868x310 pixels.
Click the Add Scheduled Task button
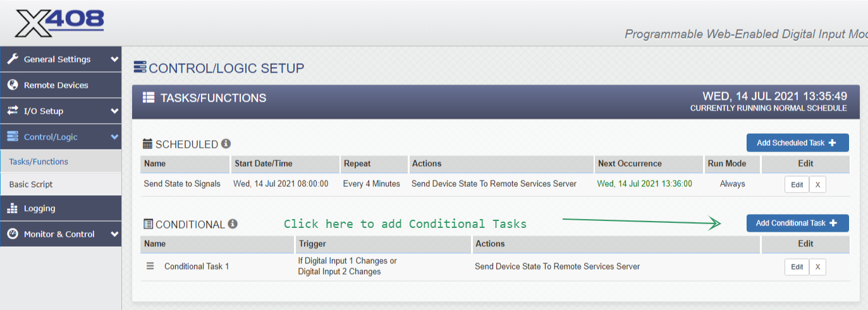tap(797, 143)
